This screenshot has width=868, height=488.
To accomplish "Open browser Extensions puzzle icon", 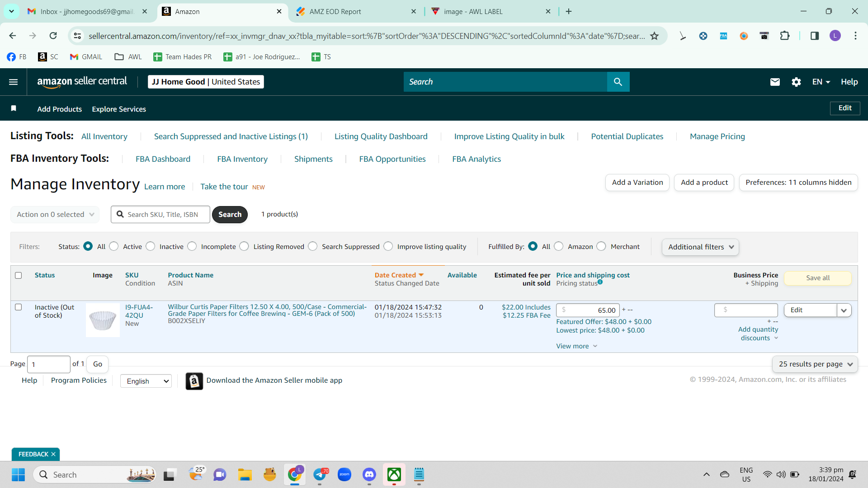I will 785,36.
